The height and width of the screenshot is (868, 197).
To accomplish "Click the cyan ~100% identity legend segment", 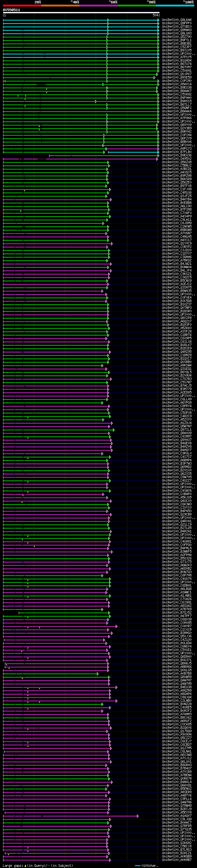I will [175, 6].
